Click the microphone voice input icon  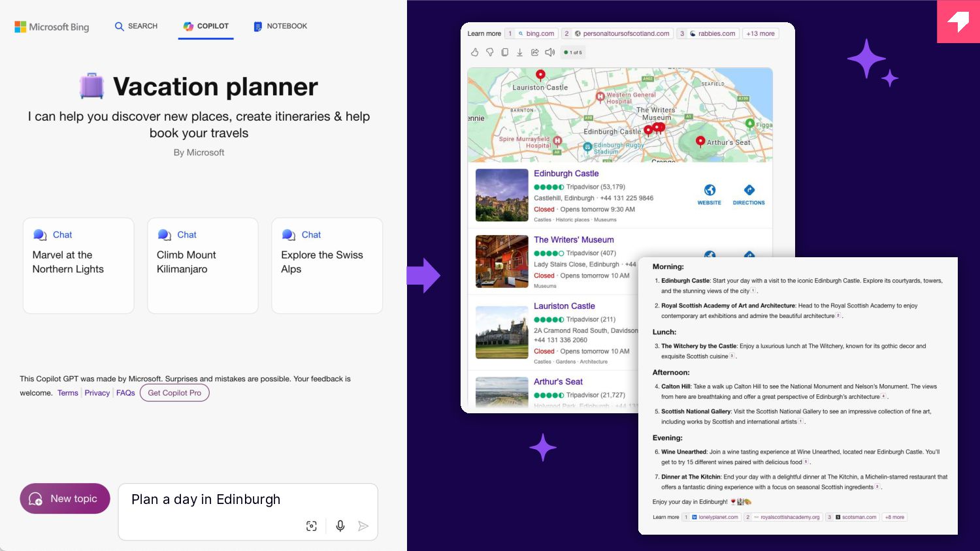click(340, 526)
